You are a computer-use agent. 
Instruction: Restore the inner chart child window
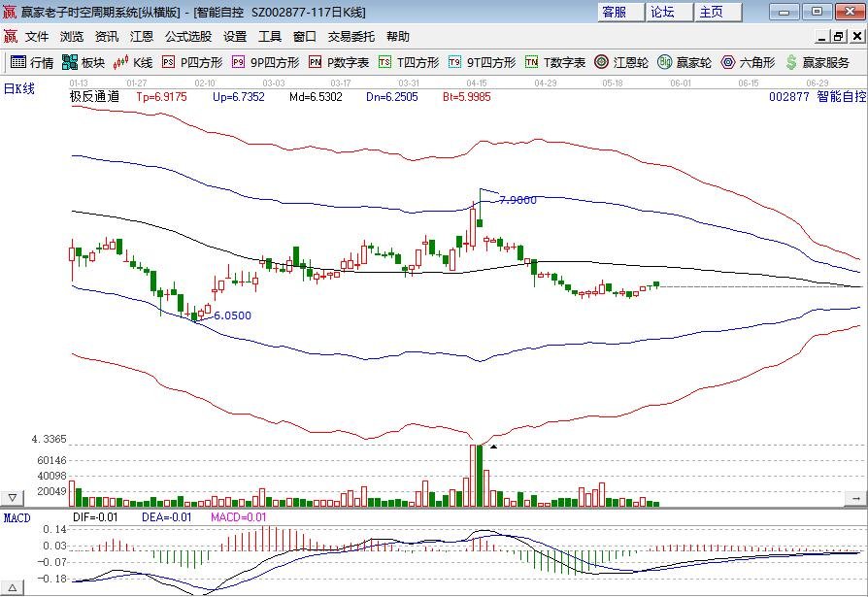[x=839, y=37]
